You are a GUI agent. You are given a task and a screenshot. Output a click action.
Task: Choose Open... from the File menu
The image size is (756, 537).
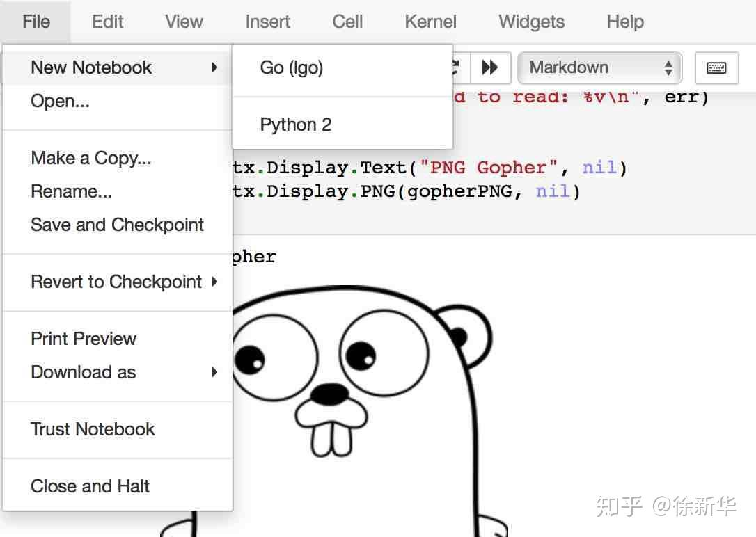[x=60, y=101]
